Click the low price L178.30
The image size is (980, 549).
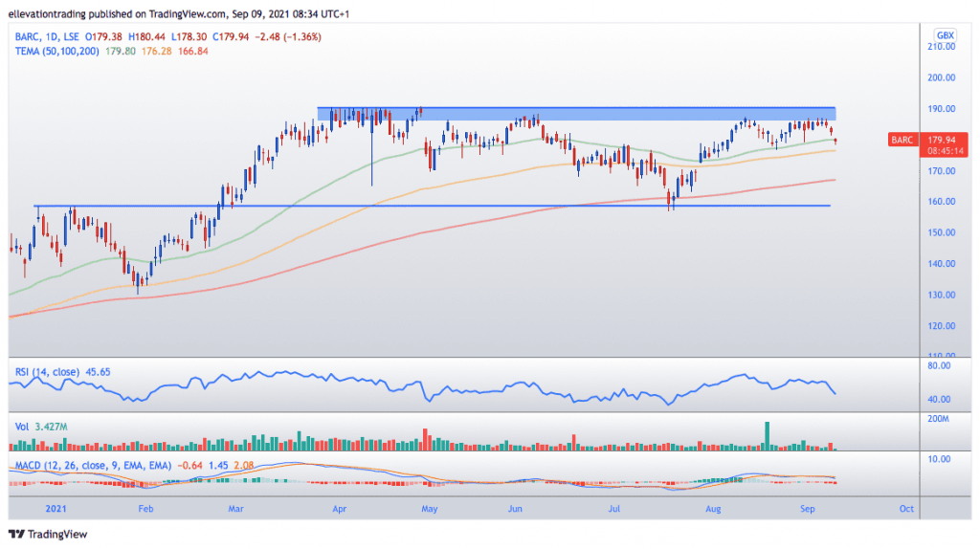coord(189,37)
